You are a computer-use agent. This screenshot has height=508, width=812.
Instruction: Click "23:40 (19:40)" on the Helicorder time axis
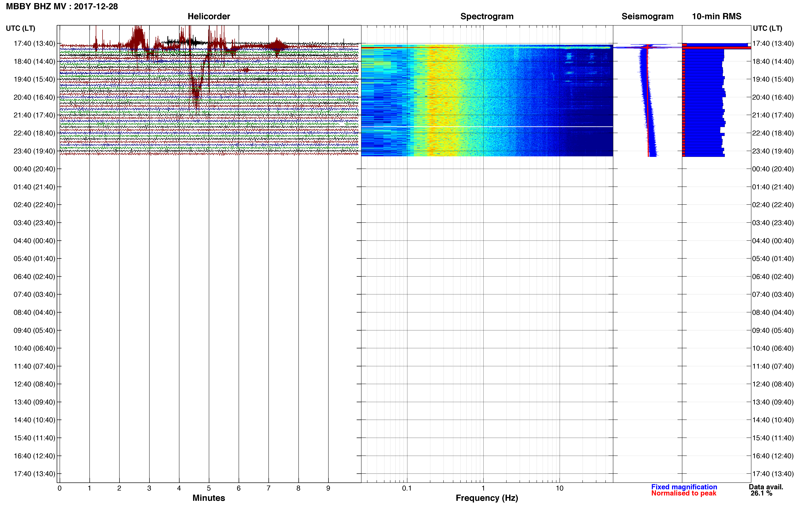(34, 151)
